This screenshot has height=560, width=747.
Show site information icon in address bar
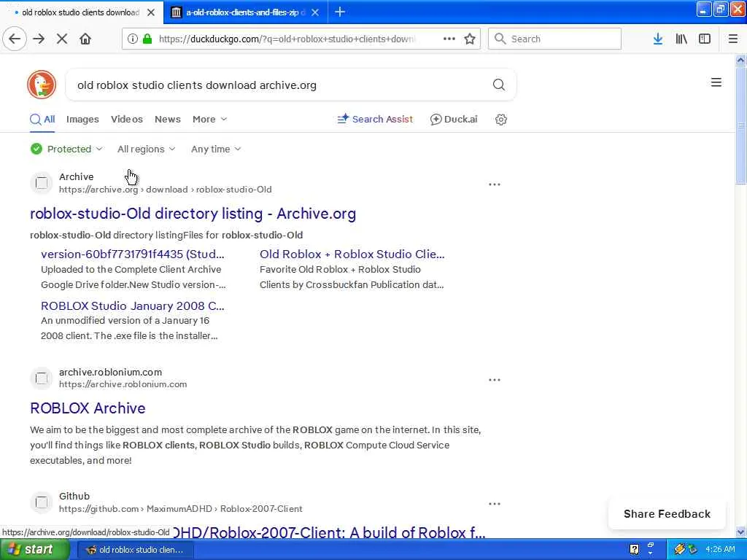tap(133, 39)
